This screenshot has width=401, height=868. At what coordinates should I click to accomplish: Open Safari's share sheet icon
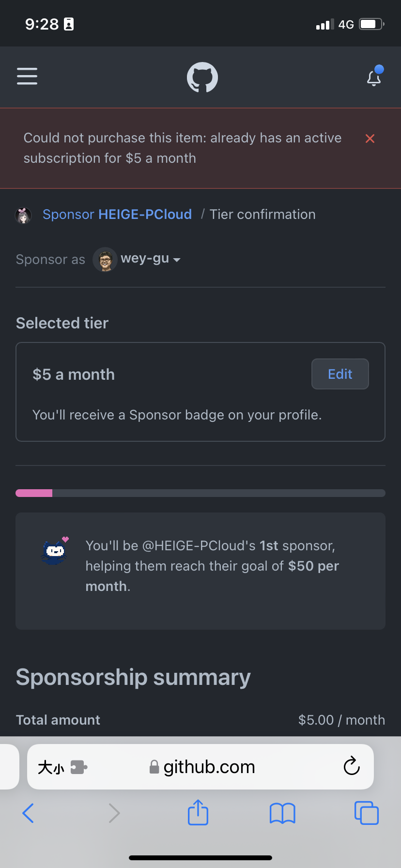198,813
